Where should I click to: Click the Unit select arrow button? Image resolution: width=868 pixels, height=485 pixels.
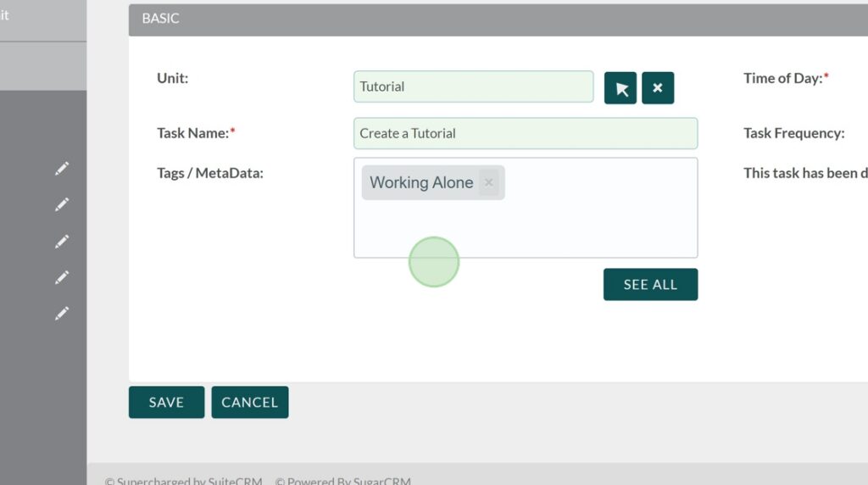620,88
